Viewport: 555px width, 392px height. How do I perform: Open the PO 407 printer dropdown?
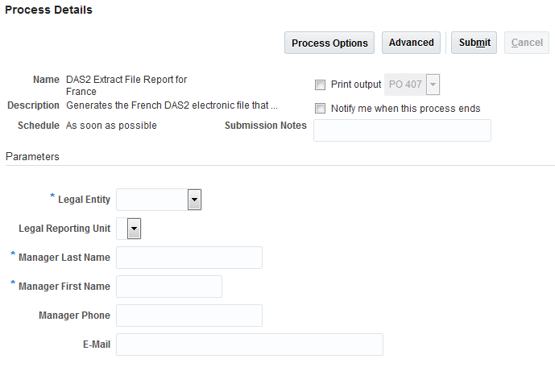pos(433,85)
